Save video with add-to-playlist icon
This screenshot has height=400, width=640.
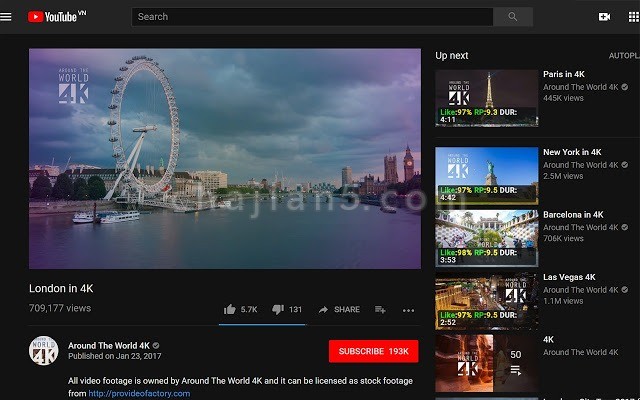(380, 310)
